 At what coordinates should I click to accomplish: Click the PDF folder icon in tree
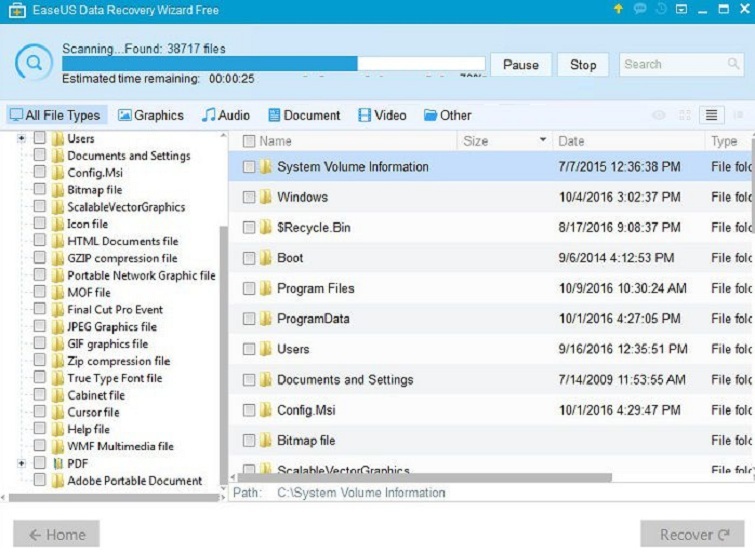coord(58,463)
